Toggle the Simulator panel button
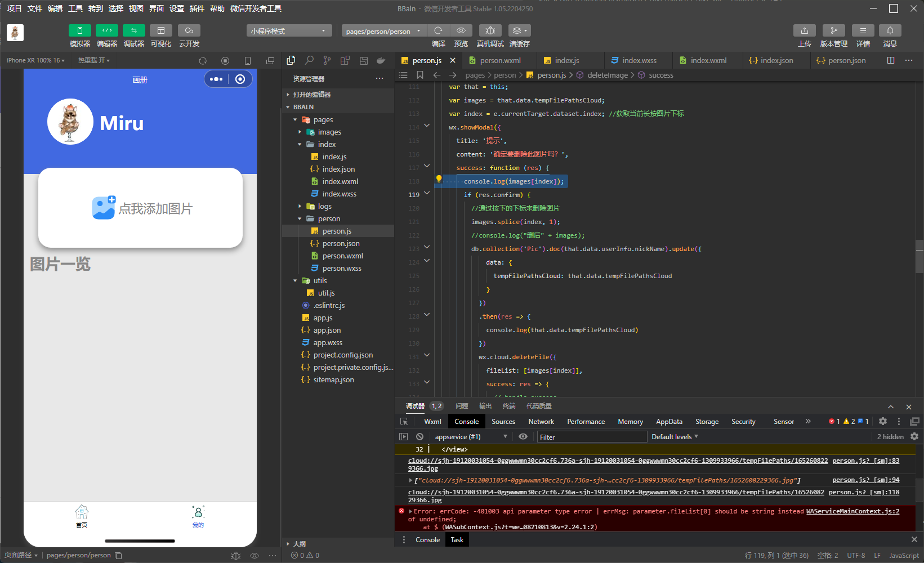Viewport: 924px width, 563px height. coord(79,30)
